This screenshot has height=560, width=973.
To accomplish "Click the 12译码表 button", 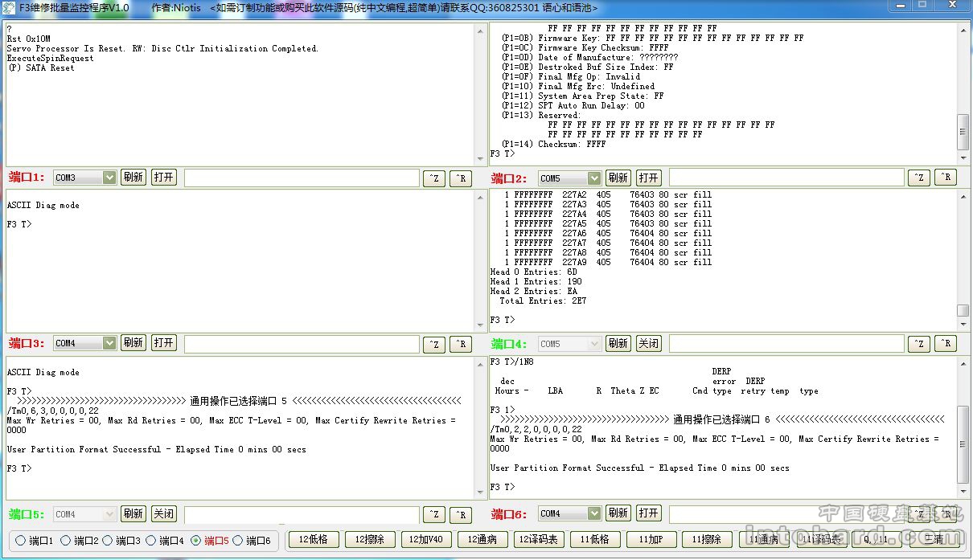I will (537, 540).
